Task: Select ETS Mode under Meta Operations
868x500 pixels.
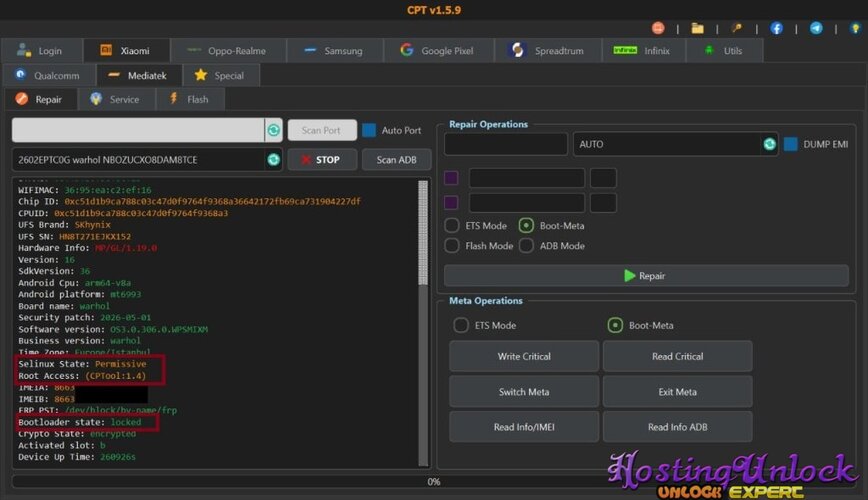Action: click(x=461, y=325)
